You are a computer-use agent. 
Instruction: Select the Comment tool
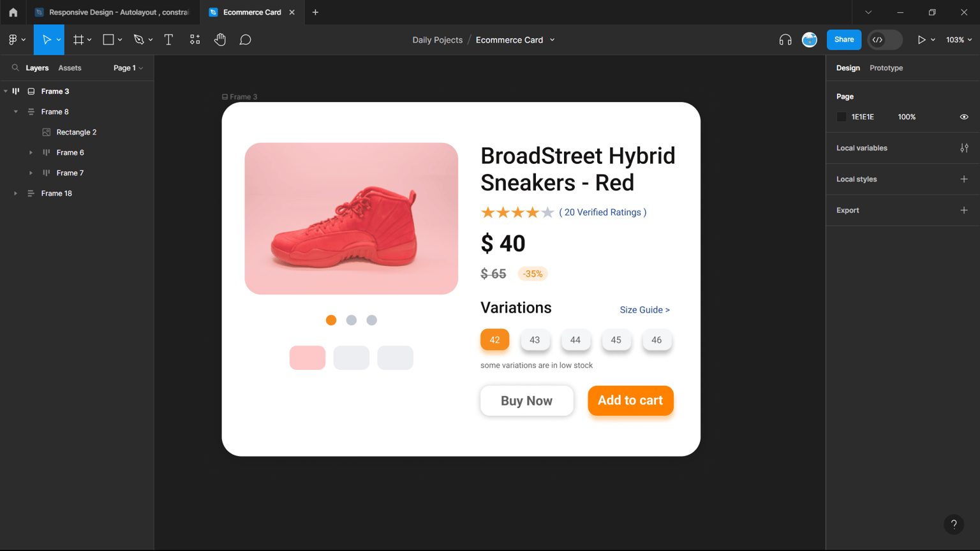pos(245,40)
